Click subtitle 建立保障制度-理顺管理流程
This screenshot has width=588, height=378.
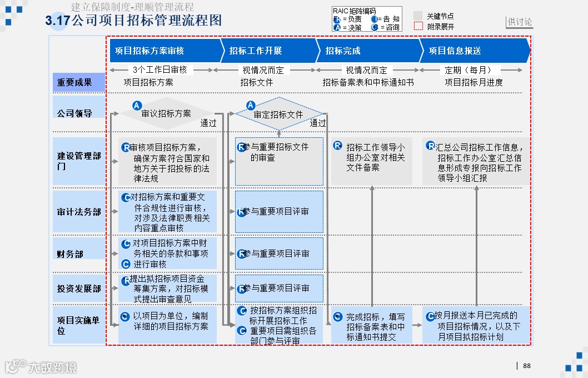132,7
